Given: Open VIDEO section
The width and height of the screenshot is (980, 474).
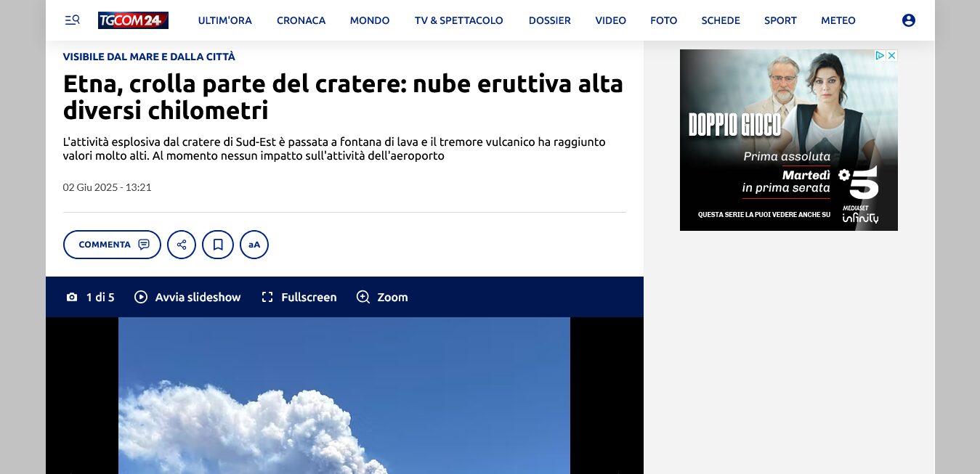Looking at the screenshot, I should 611,20.
